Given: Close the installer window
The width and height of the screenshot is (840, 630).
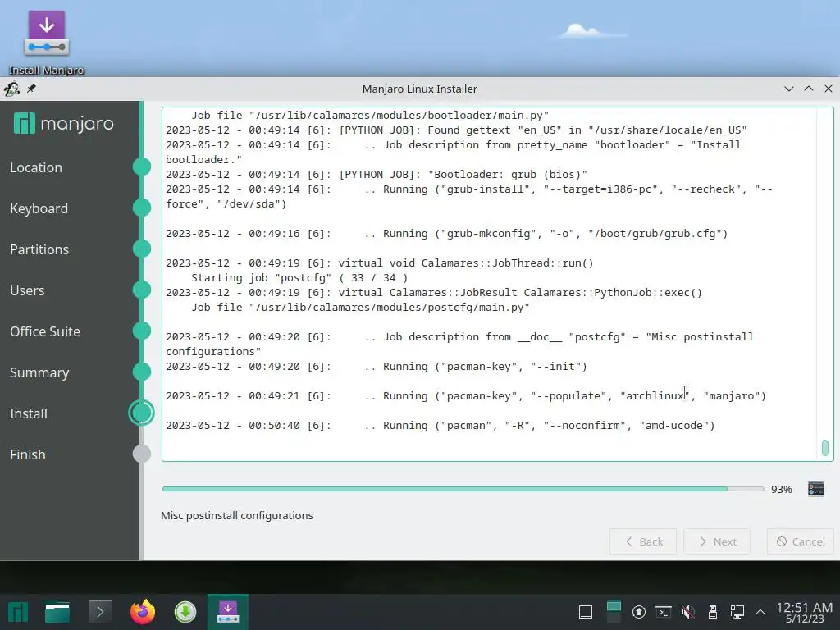Looking at the screenshot, I should (829, 89).
